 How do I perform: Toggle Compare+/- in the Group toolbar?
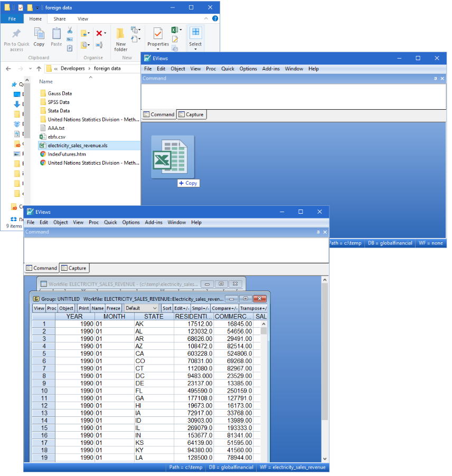(224, 308)
